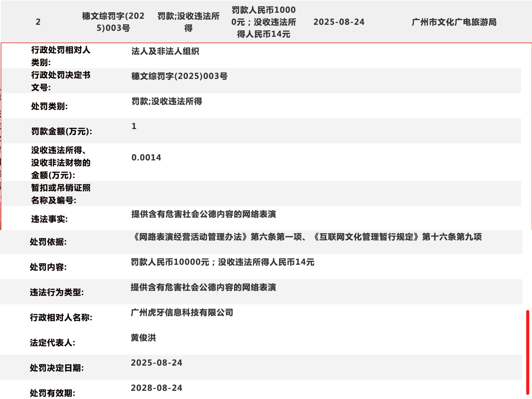The image size is (532, 399).
Task: Click 罚款;没收违法所得 in the top summary row
Action: tap(188, 22)
